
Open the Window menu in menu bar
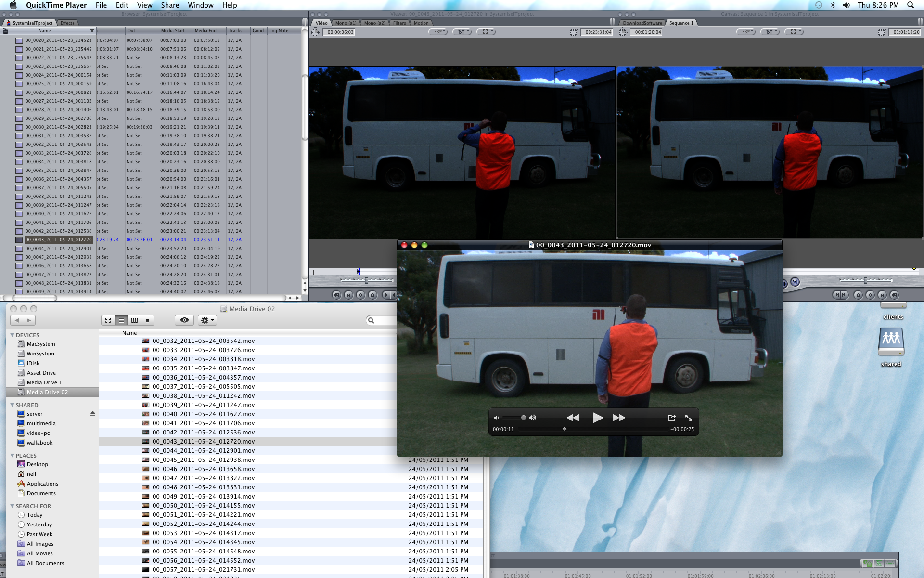tap(200, 5)
